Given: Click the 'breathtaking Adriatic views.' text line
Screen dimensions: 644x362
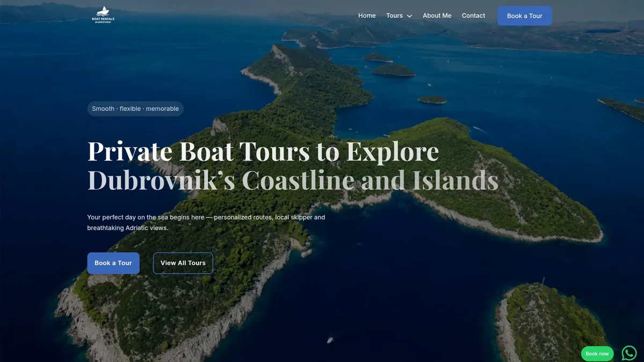Looking at the screenshot, I should pos(128,228).
